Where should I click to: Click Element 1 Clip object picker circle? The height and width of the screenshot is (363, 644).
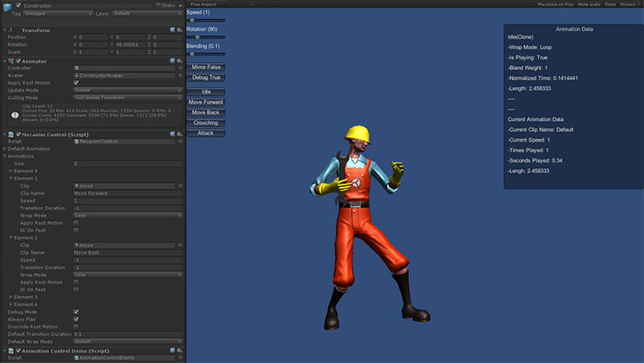[180, 186]
